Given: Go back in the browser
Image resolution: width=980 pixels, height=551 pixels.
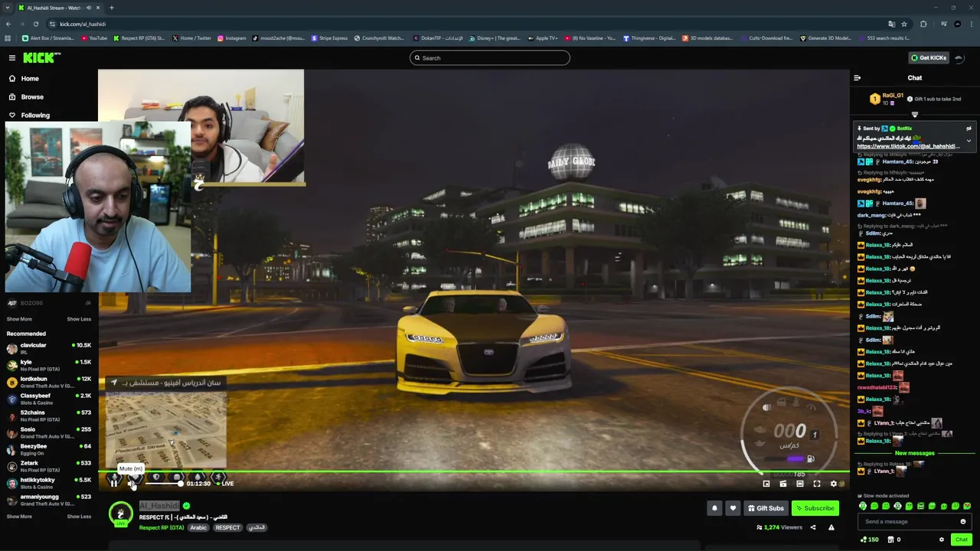Looking at the screenshot, I should [x=8, y=24].
